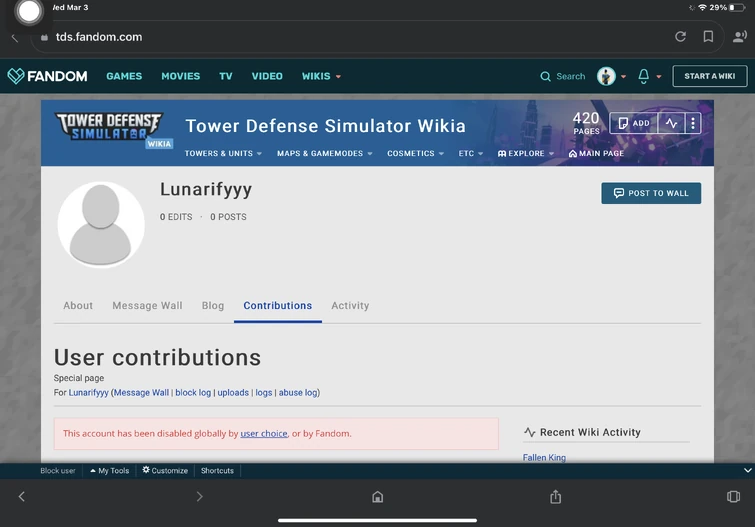Go to wiki Main Page
The width and height of the screenshot is (755, 527).
[596, 153]
